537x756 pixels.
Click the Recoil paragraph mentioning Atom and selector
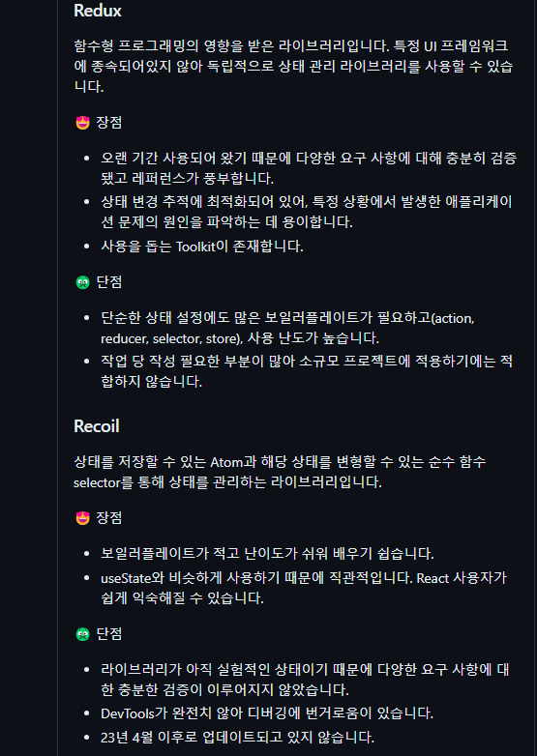click(280, 472)
